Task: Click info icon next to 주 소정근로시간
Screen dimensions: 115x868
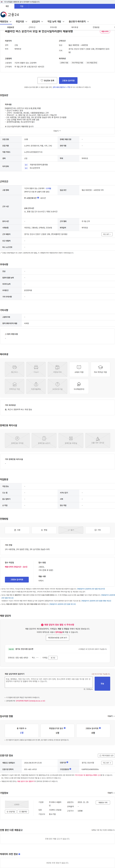Action: coord(38,198)
